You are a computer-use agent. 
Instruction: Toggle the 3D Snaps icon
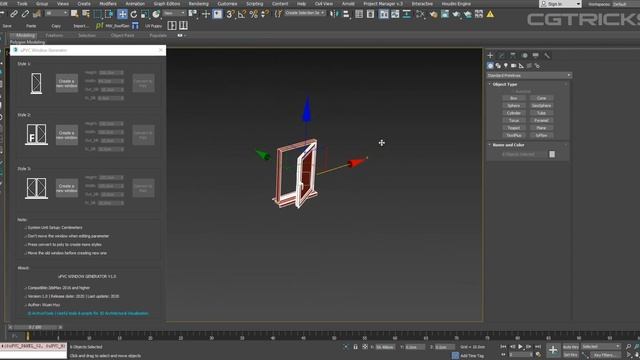(x=231, y=14)
